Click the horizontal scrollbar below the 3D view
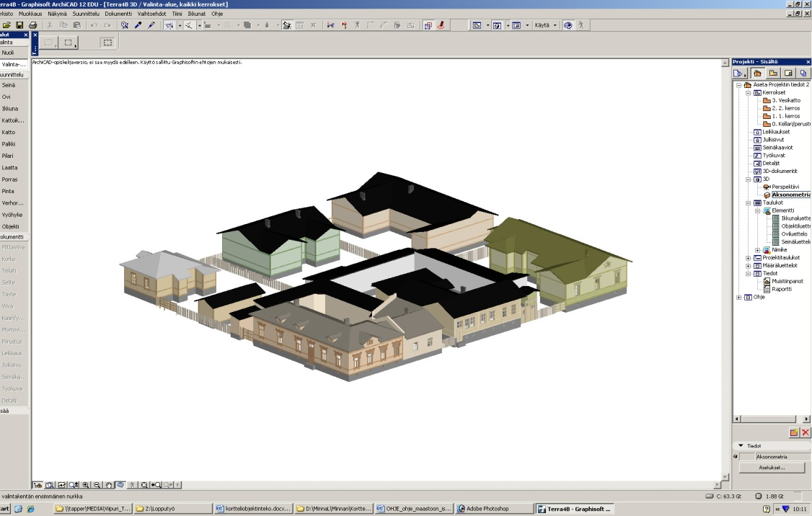Viewport: 812px width, 516px height. pos(448,485)
